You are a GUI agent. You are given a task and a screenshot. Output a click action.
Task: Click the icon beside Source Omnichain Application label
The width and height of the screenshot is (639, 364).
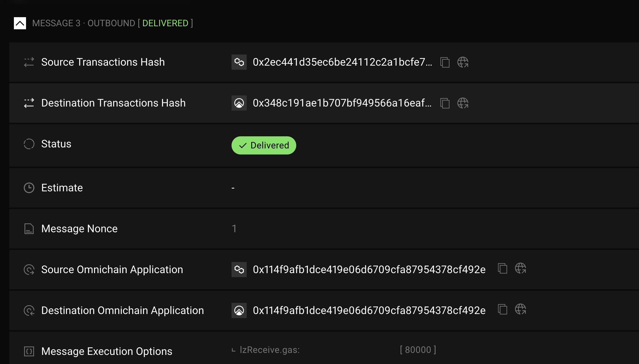29,270
